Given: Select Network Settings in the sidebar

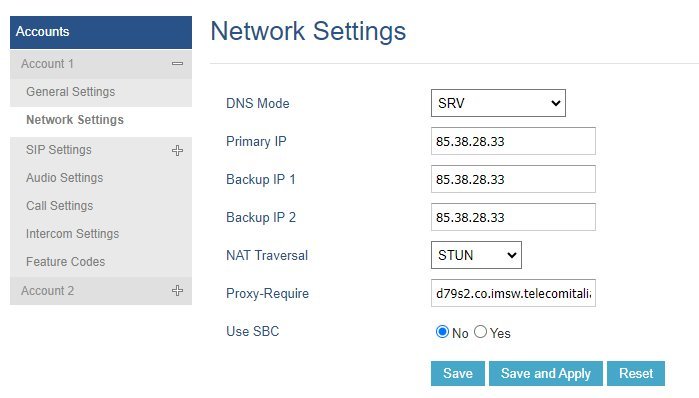Looking at the screenshot, I should [75, 120].
